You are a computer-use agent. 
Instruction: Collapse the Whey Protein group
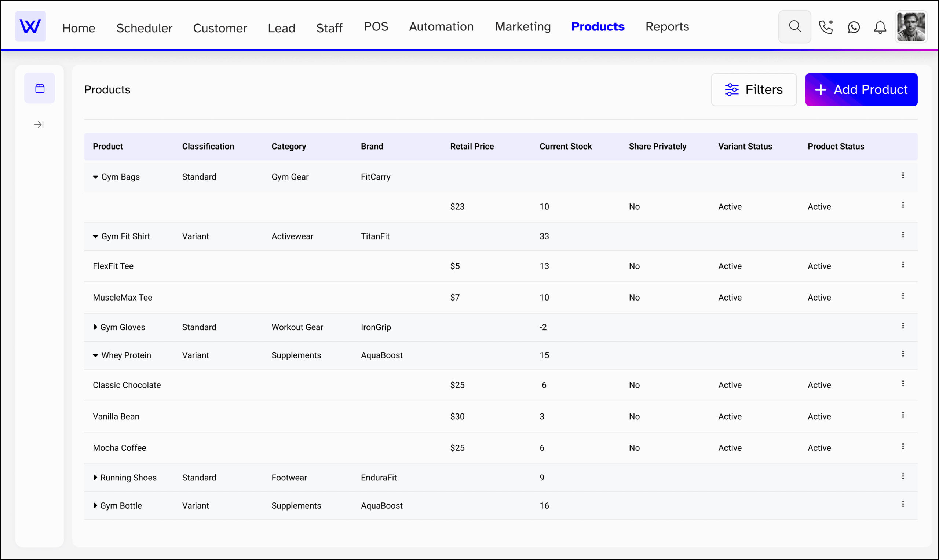(x=95, y=355)
